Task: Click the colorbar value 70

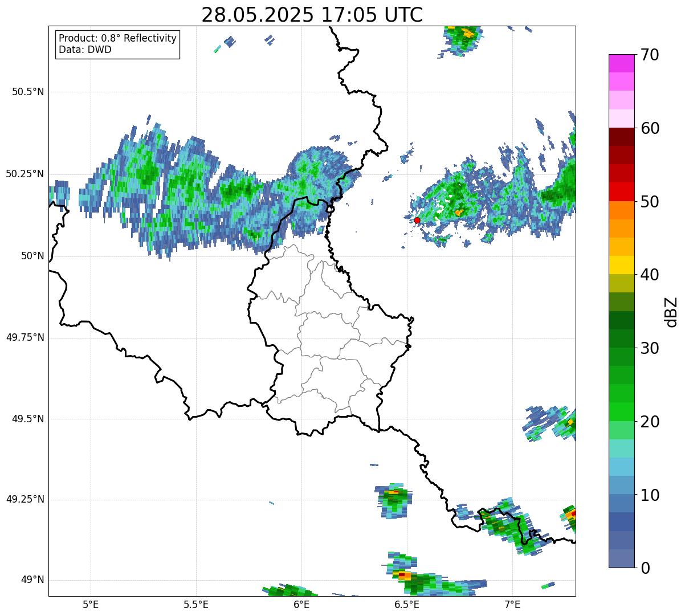Action: pos(650,55)
